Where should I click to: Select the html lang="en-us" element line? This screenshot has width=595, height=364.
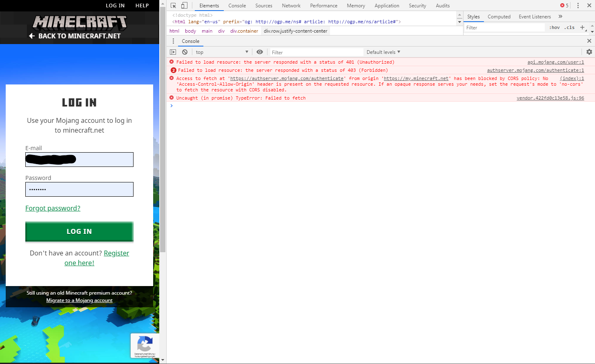click(286, 22)
